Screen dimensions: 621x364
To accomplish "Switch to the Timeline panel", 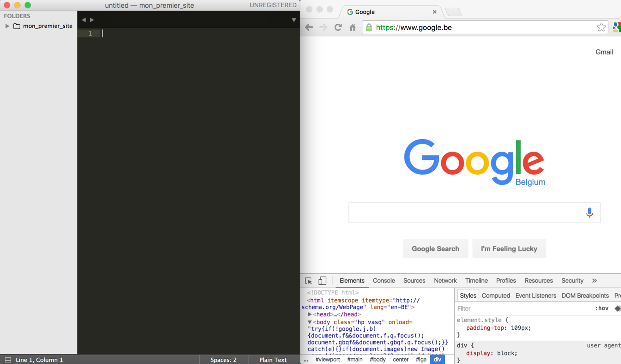I will coord(476,281).
